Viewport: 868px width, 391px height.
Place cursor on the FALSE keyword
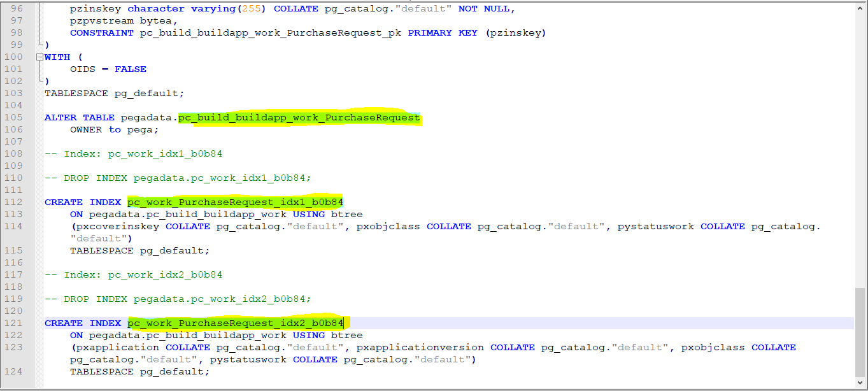[131, 69]
